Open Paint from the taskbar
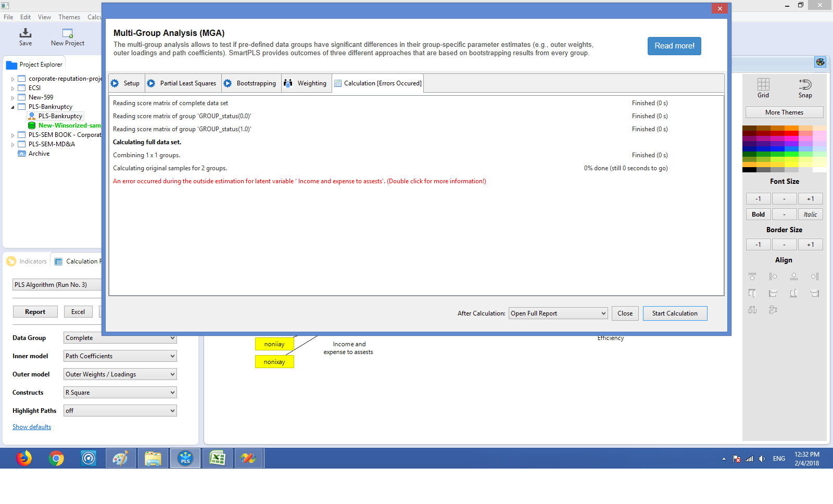 click(121, 458)
